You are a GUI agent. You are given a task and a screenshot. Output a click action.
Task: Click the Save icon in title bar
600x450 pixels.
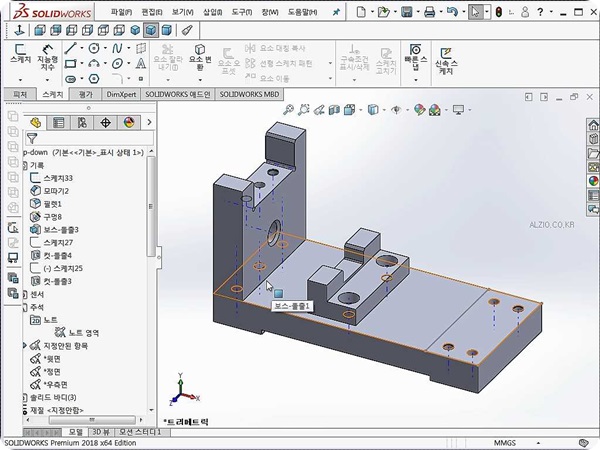[x=406, y=12]
